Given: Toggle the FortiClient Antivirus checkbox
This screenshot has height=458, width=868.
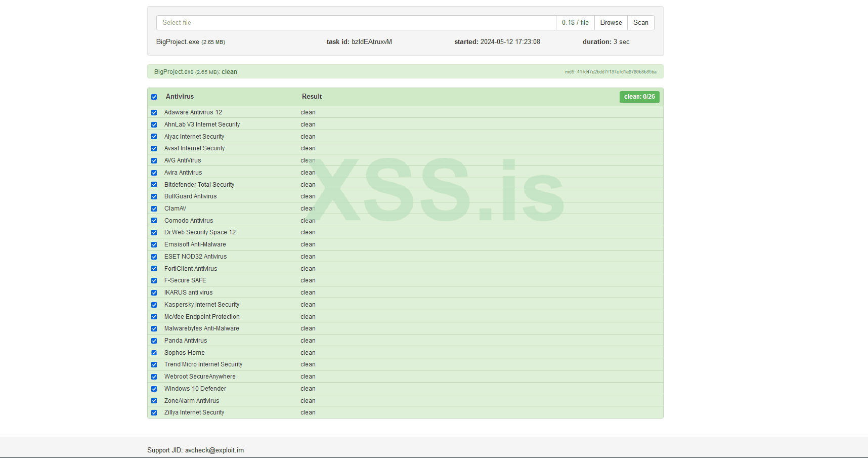Looking at the screenshot, I should click(154, 269).
